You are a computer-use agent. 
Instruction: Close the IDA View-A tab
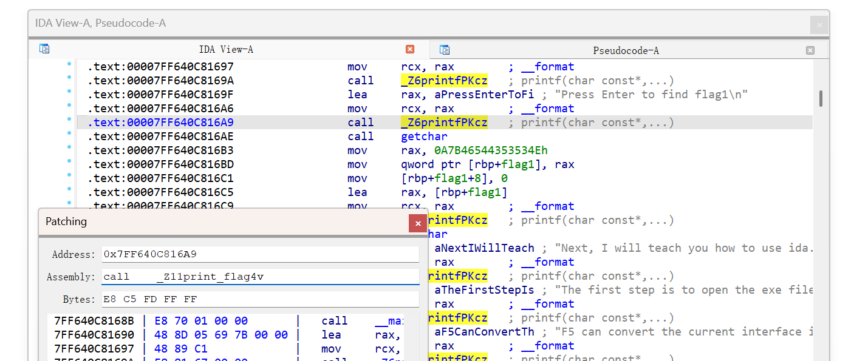tap(410, 49)
